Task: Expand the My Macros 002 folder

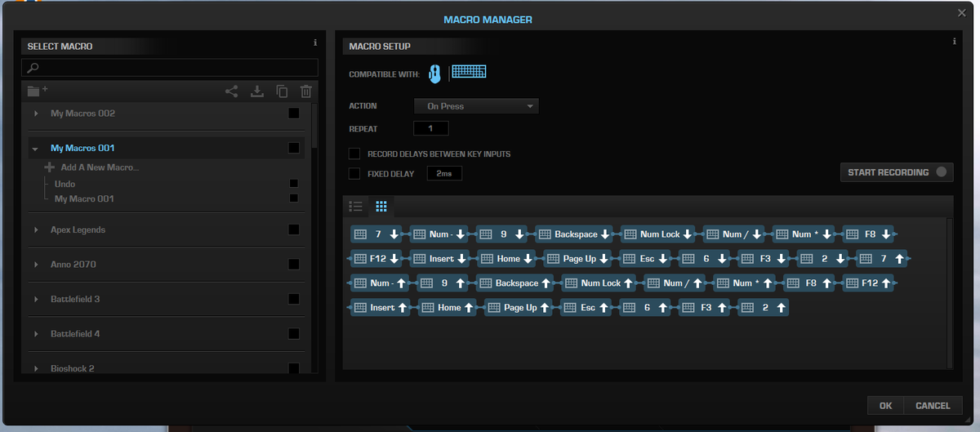Action: click(x=36, y=114)
